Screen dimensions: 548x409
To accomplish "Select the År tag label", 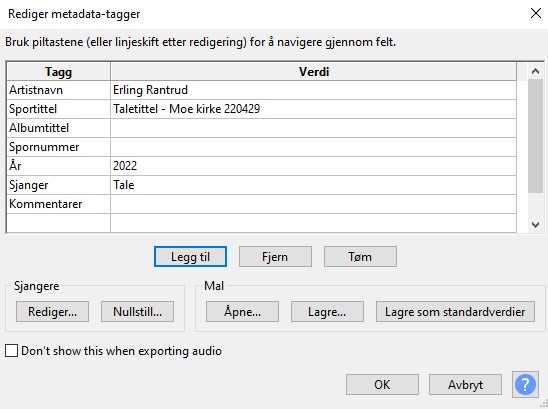I will [58, 166].
